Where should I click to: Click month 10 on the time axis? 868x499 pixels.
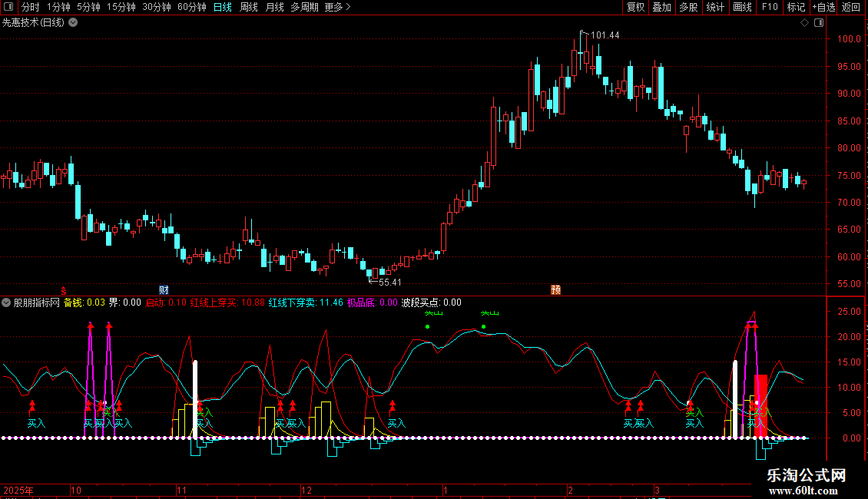76,490
